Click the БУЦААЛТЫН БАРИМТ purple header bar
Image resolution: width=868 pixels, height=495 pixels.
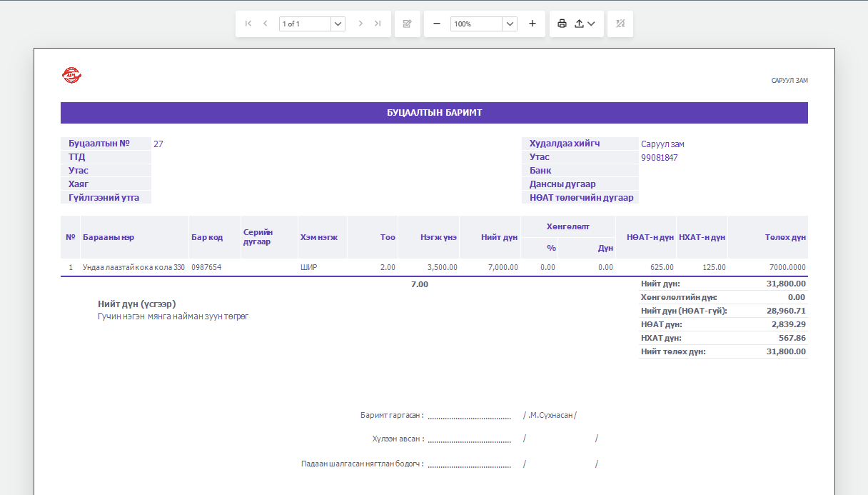point(434,113)
